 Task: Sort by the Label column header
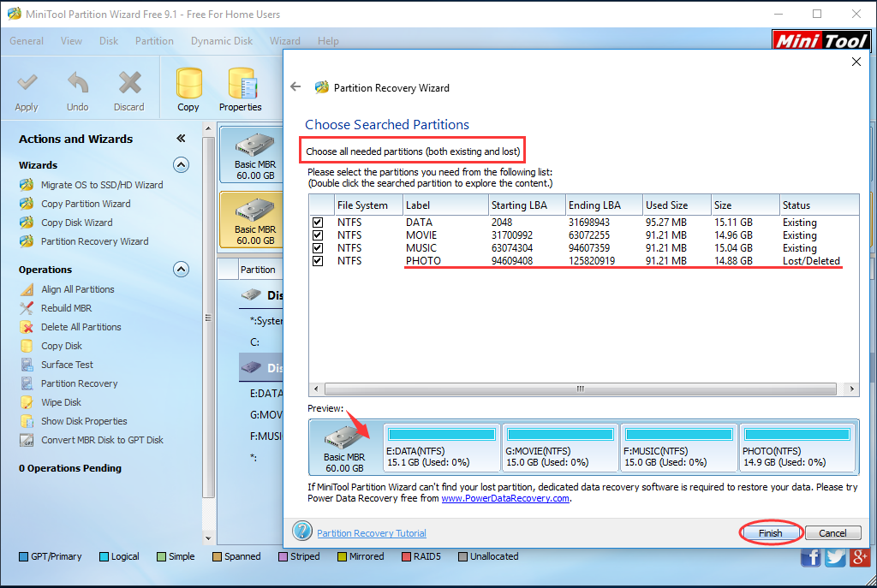445,205
